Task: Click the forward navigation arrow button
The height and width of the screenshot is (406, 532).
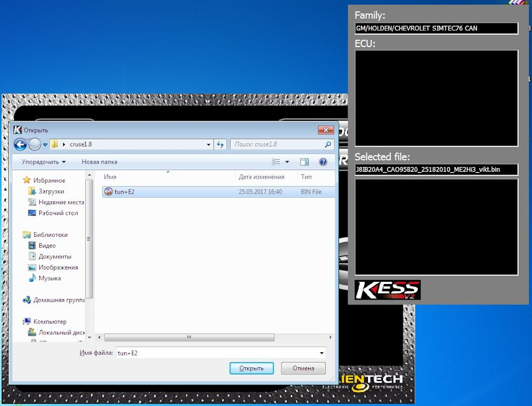Action: coord(34,145)
